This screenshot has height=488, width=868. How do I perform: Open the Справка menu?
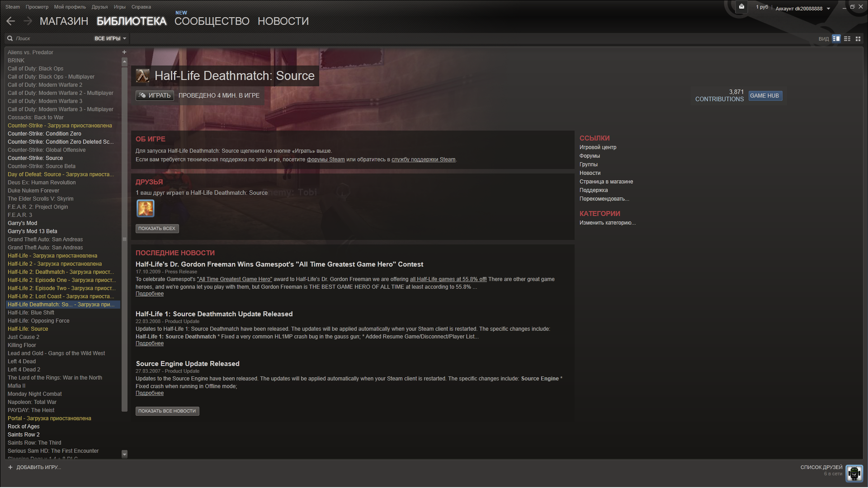(141, 7)
